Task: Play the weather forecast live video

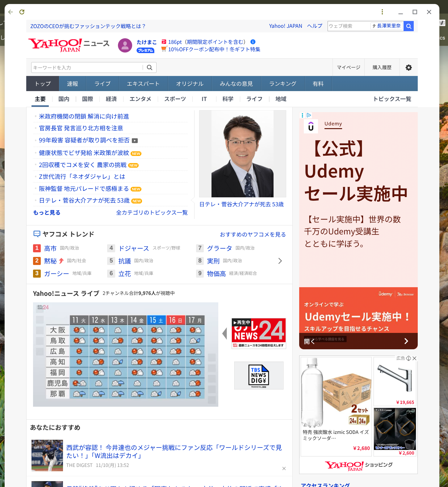Action: (125, 355)
